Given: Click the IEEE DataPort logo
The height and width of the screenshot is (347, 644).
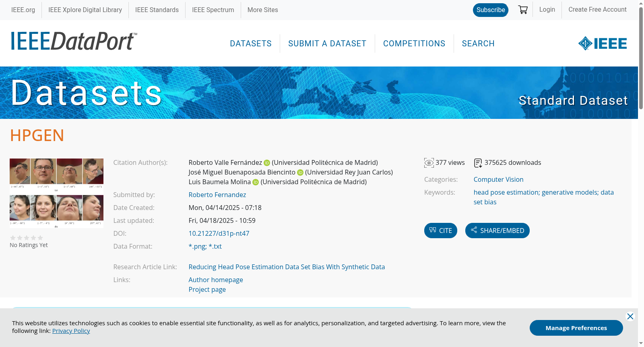Looking at the screenshot, I should (74, 41).
